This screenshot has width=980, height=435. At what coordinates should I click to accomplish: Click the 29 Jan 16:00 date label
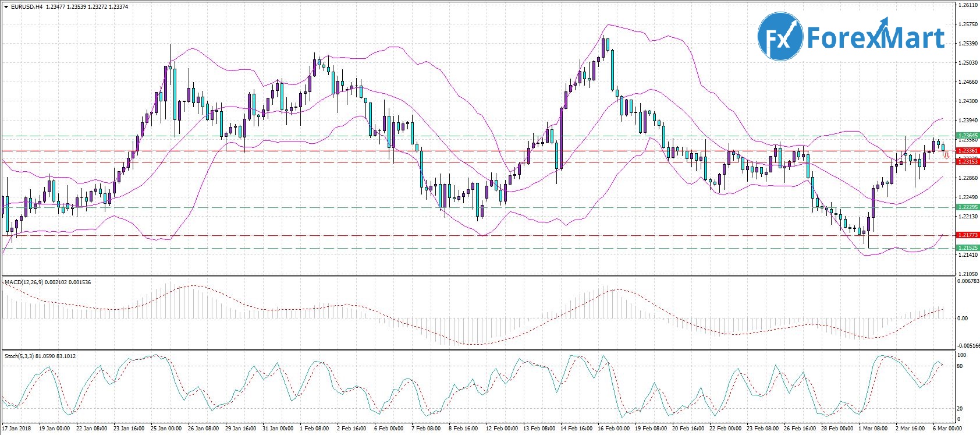click(240, 429)
